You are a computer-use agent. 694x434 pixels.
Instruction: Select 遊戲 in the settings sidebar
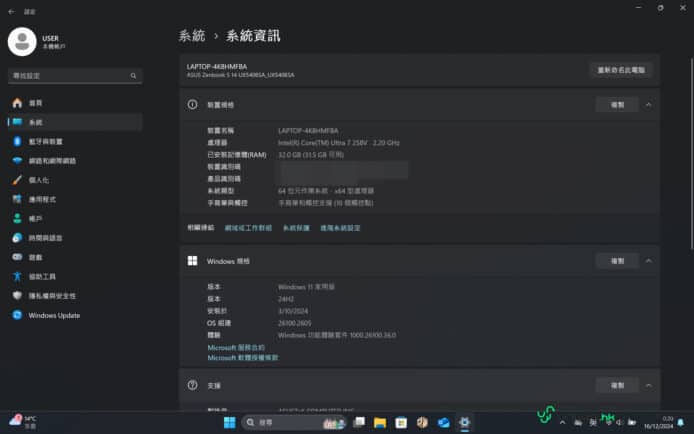point(35,257)
